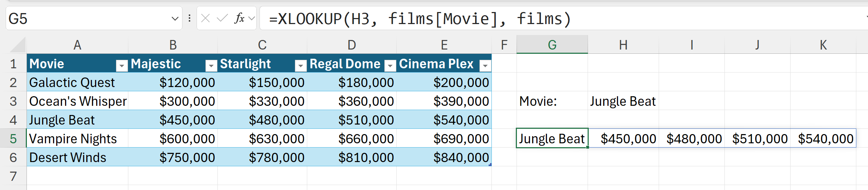This screenshot has height=190, width=868.
Task: Click the Cancel (X) formula icon
Action: (205, 18)
